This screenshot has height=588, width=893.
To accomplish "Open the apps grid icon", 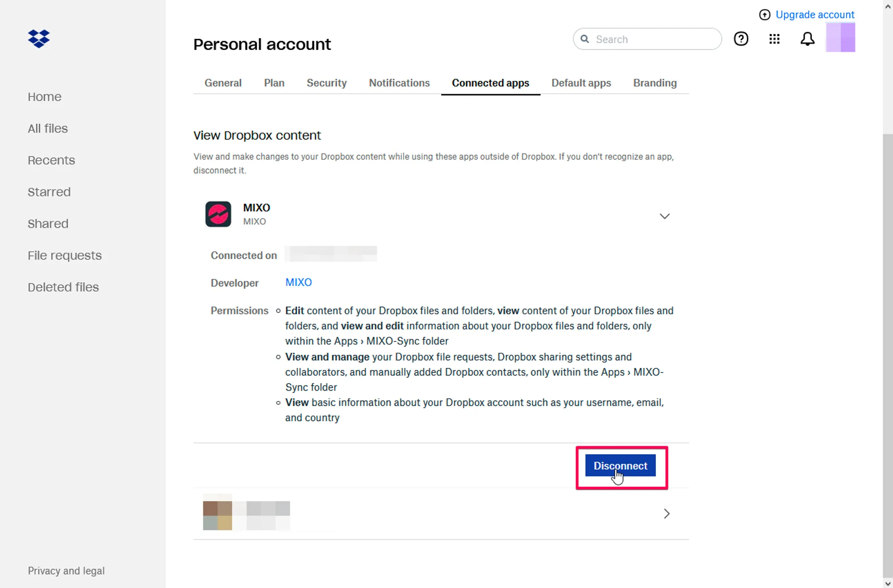I will pyautogui.click(x=774, y=39).
